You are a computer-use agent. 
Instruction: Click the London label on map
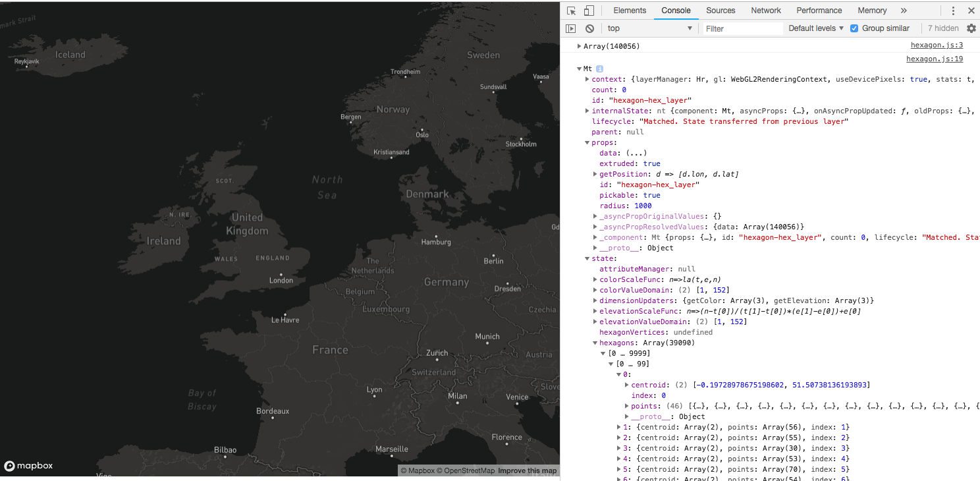pyautogui.click(x=281, y=280)
